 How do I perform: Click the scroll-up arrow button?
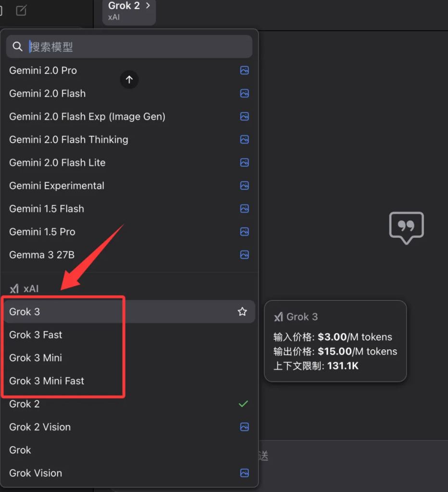[x=129, y=80]
